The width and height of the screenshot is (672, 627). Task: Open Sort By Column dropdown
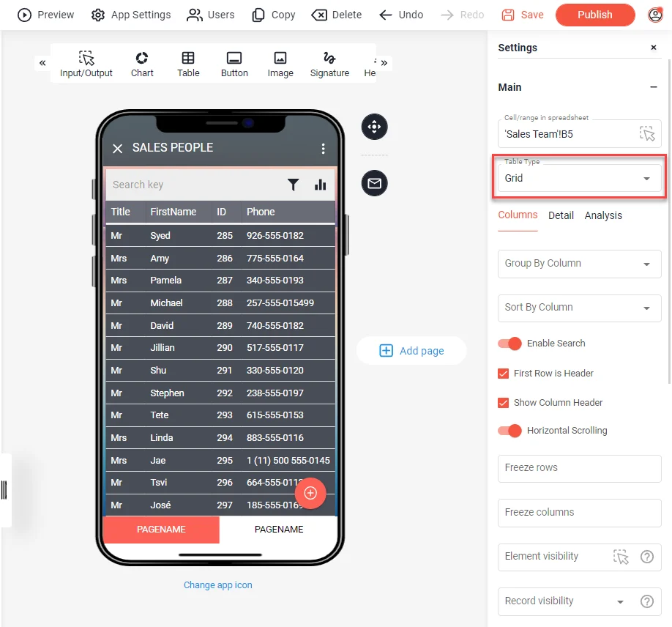[579, 308]
